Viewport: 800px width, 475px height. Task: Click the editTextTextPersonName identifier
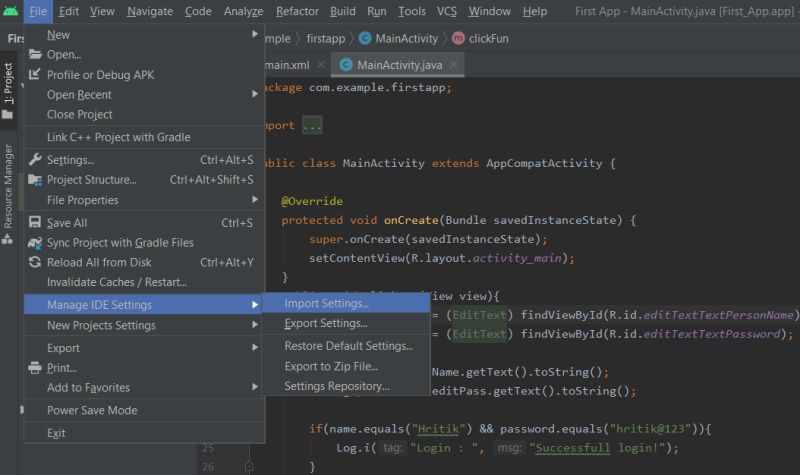(x=718, y=315)
